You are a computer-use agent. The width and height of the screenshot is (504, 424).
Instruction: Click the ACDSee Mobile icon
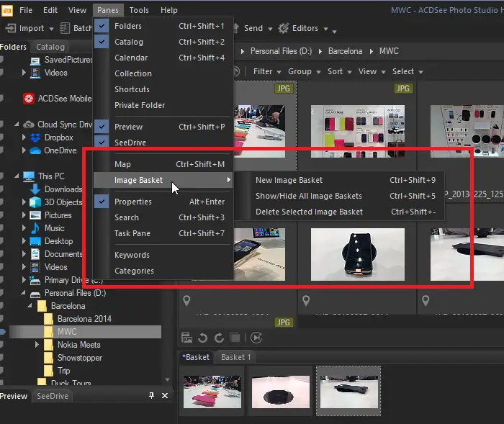tap(29, 99)
